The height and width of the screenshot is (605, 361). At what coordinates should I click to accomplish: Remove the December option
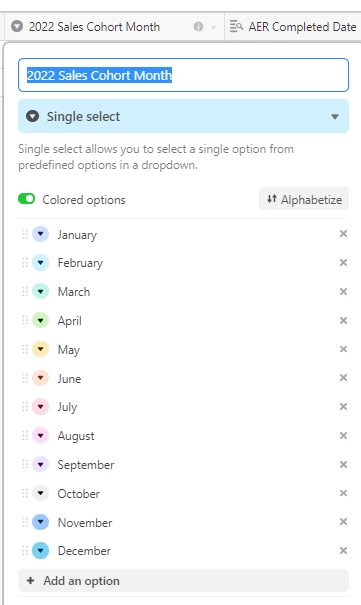[343, 551]
